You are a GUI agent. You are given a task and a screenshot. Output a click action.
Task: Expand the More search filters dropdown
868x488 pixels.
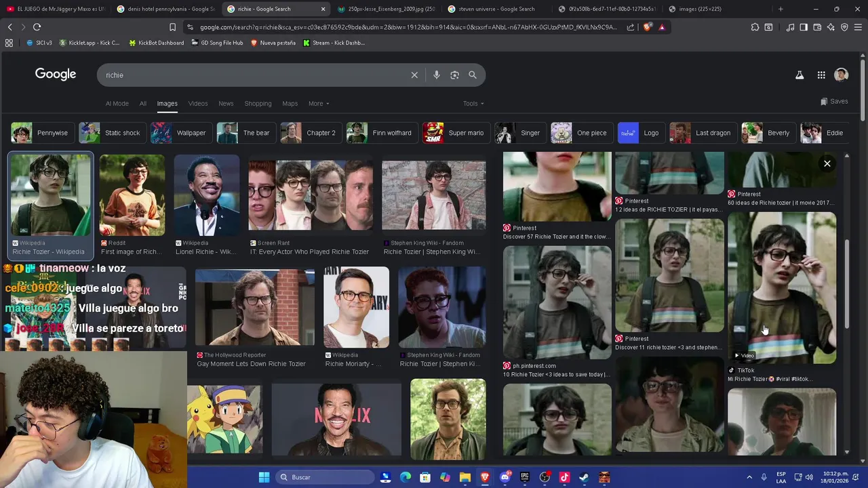click(319, 104)
